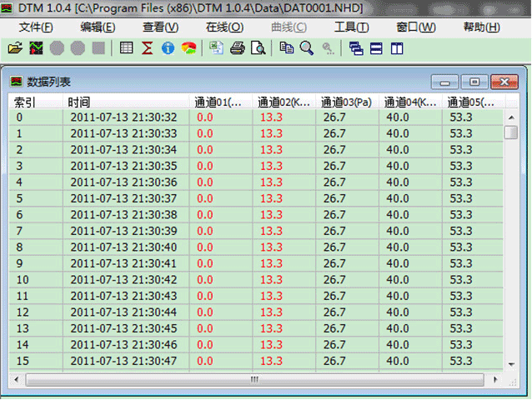This screenshot has height=400, width=532.
Task: Click the printer icon in toolbar
Action: (238, 48)
